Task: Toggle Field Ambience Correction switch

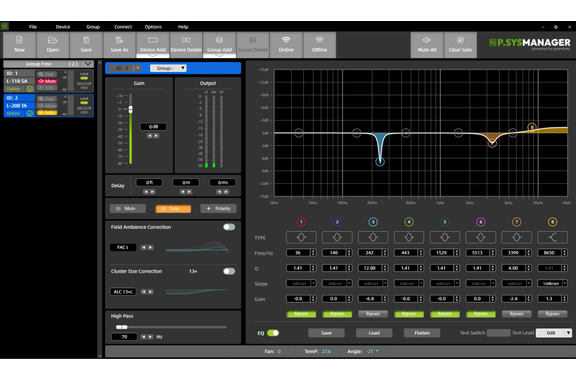Action: (229, 227)
